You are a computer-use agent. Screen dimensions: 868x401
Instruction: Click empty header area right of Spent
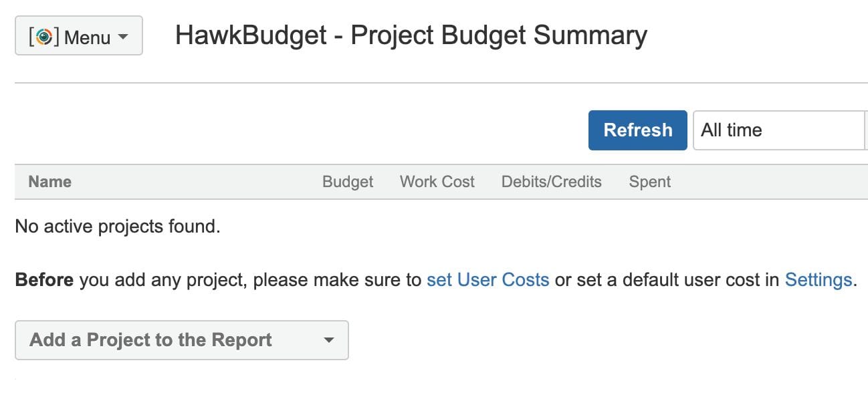point(769,182)
